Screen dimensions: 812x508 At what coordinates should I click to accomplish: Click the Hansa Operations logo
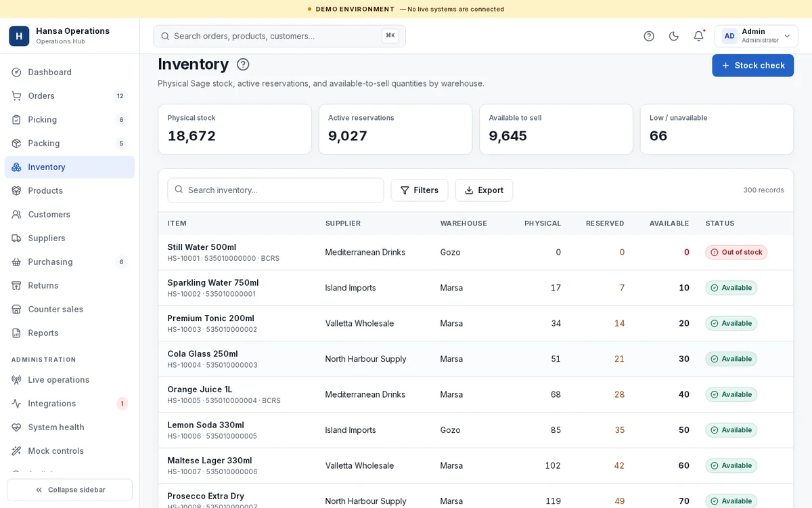19,36
